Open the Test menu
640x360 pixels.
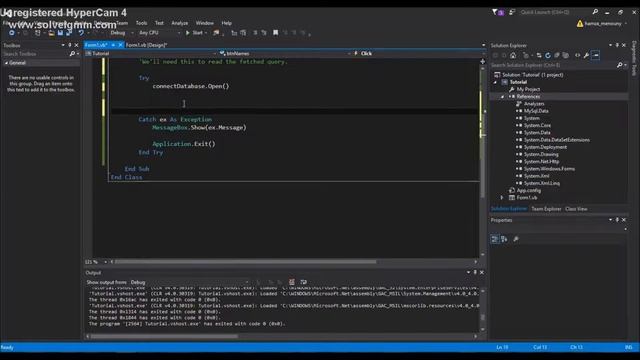(x=159, y=23)
